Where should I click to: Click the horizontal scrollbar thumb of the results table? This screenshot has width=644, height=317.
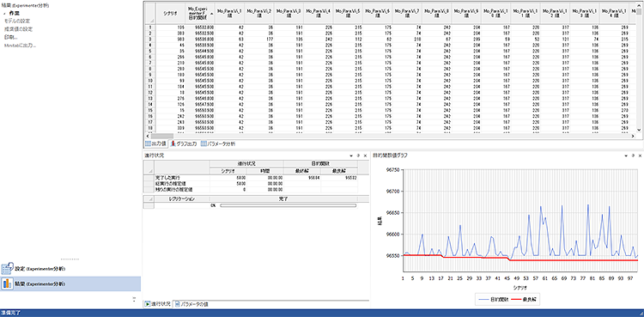pos(161,136)
